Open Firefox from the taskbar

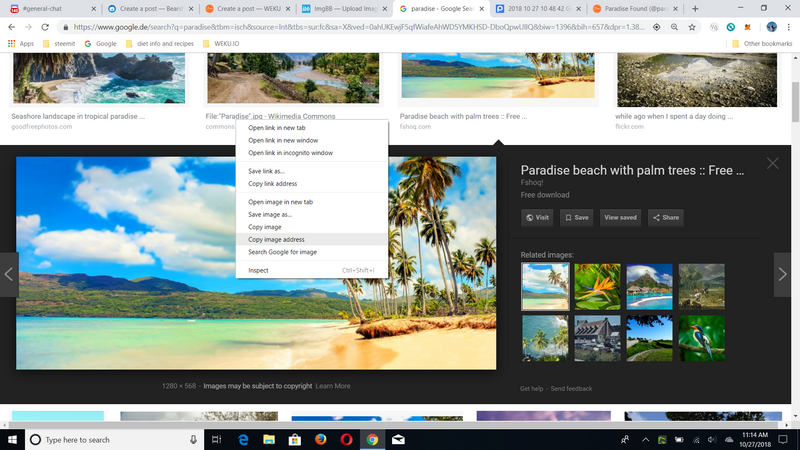320,439
